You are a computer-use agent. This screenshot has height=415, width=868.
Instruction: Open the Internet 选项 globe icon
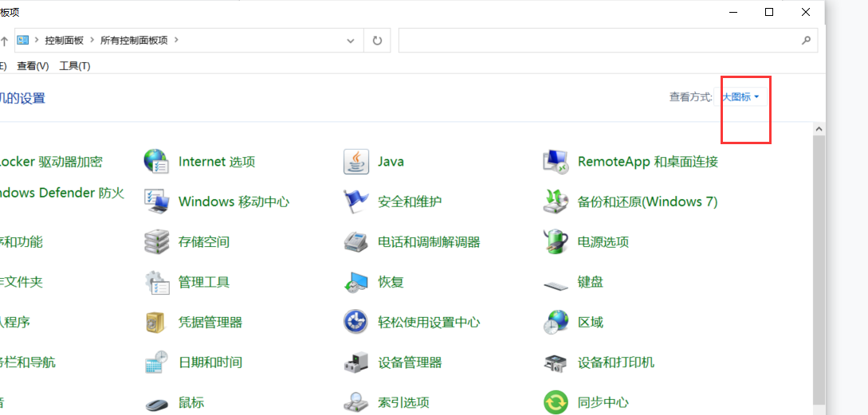point(157,162)
